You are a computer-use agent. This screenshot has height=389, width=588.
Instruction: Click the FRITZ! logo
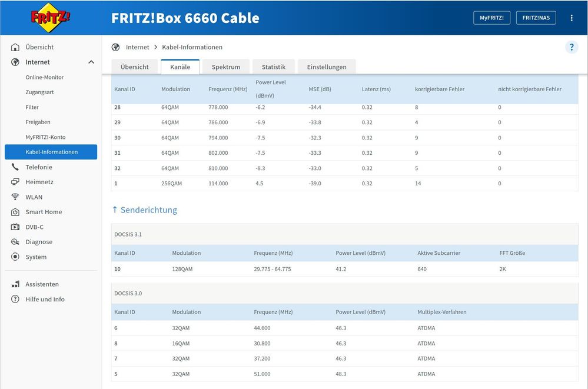tap(51, 18)
